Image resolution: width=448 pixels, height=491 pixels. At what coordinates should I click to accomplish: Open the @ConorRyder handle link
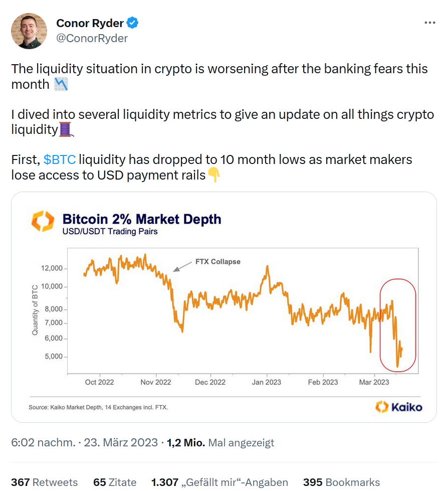(92, 38)
